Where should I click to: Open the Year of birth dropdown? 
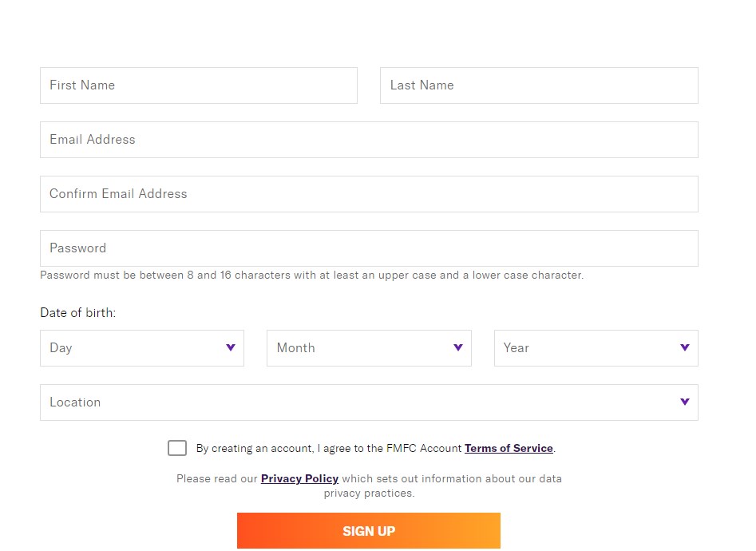point(596,348)
